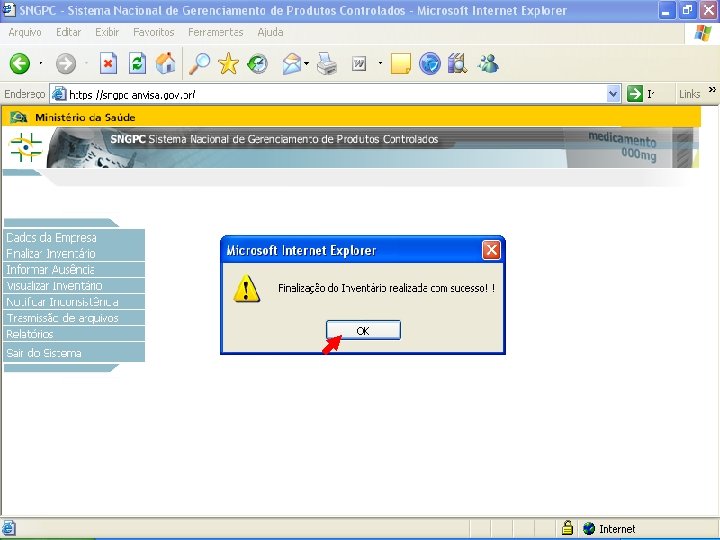Click the Edit with Word icon
The height and width of the screenshot is (540, 720).
click(359, 64)
